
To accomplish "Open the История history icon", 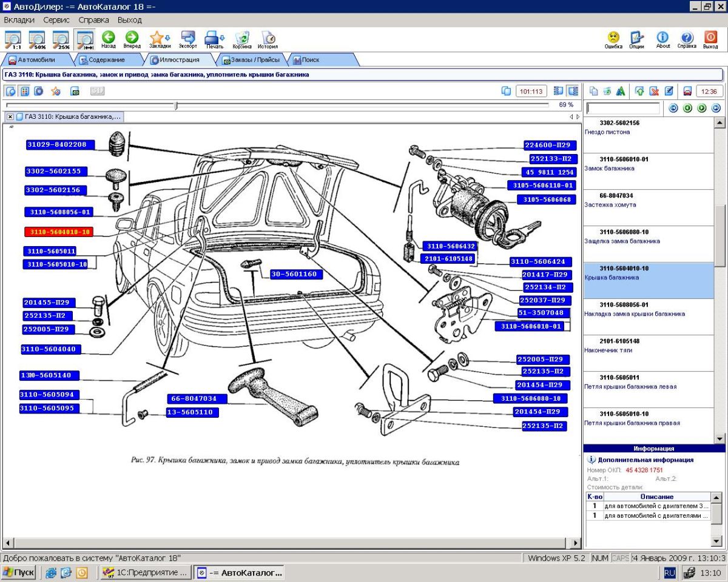I will pos(268,38).
